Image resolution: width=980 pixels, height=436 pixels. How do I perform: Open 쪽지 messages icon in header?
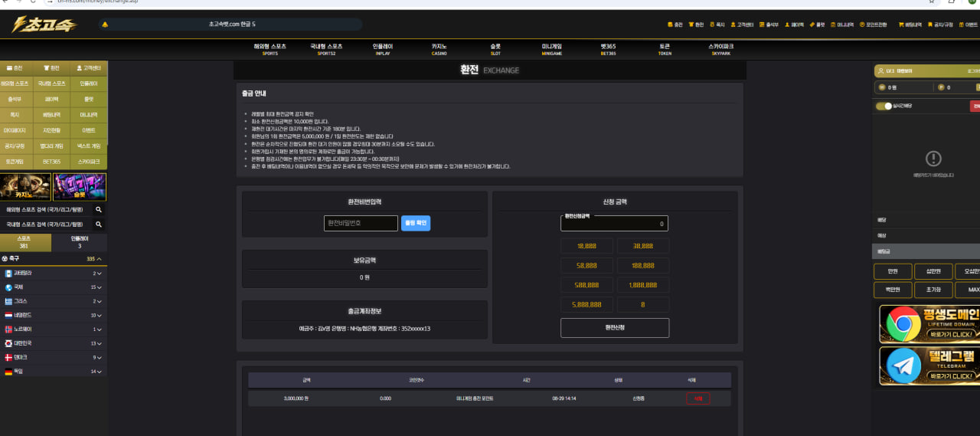coord(712,25)
